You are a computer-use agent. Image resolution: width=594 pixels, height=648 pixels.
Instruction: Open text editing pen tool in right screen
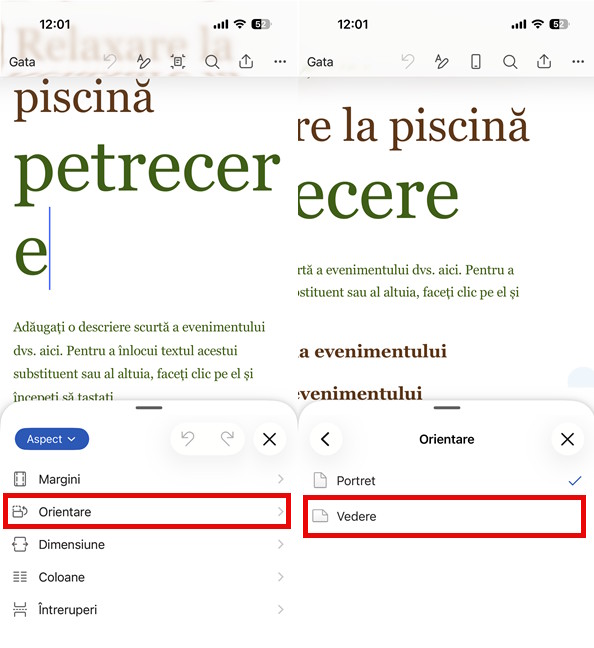(x=441, y=62)
